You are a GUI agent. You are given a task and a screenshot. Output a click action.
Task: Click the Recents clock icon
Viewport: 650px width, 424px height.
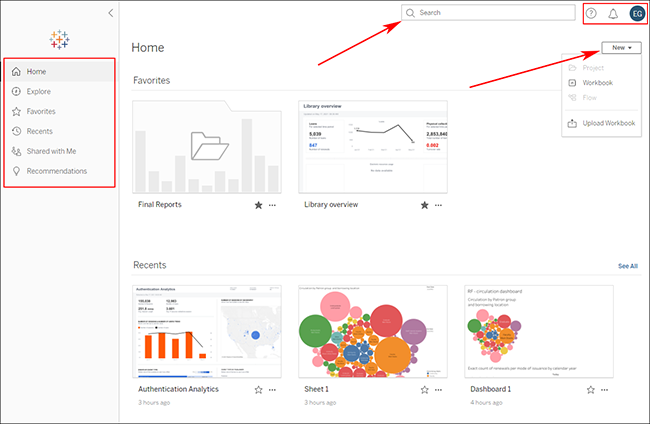pyautogui.click(x=16, y=131)
